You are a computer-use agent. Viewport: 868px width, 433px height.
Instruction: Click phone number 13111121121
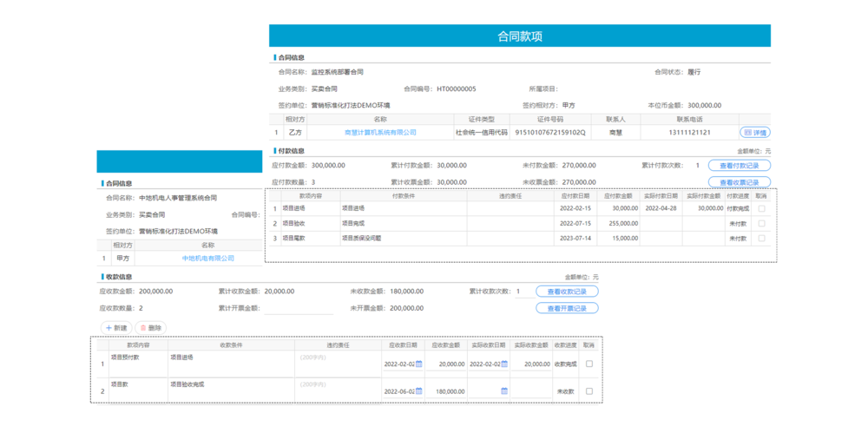pos(689,133)
